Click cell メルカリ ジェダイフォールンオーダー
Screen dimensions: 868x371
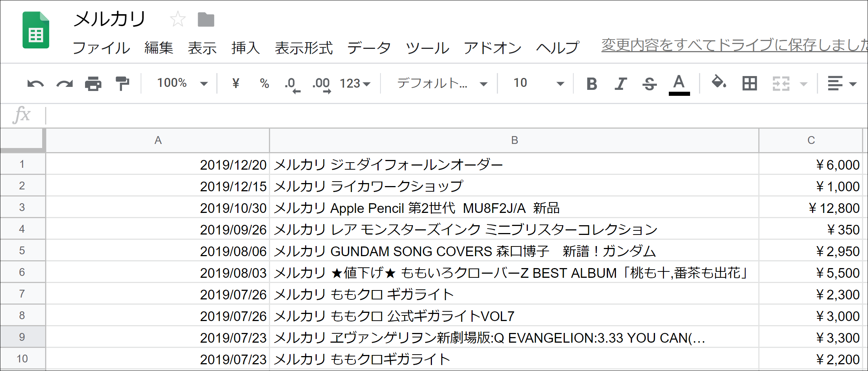point(514,164)
